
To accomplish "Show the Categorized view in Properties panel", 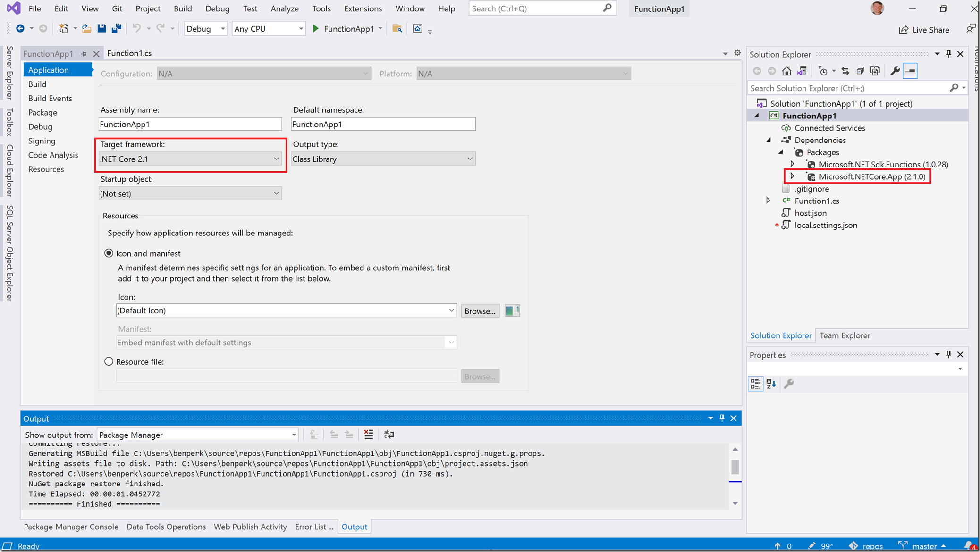I will [x=756, y=384].
